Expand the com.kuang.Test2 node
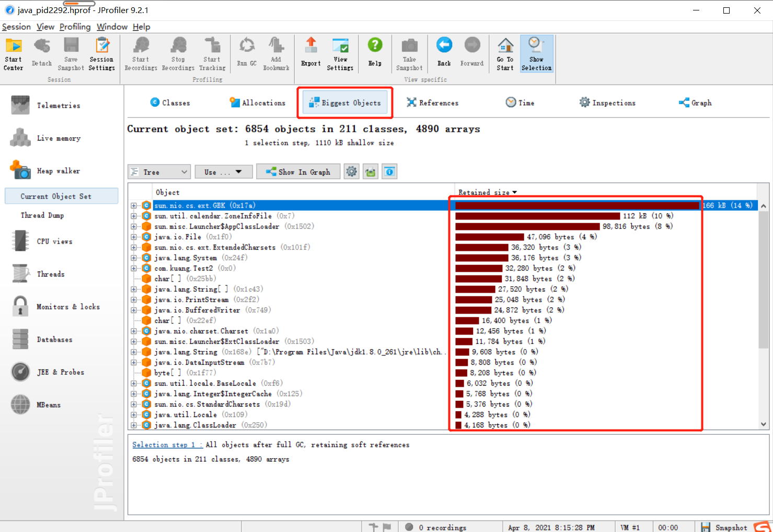The width and height of the screenshot is (773, 532). tap(134, 268)
